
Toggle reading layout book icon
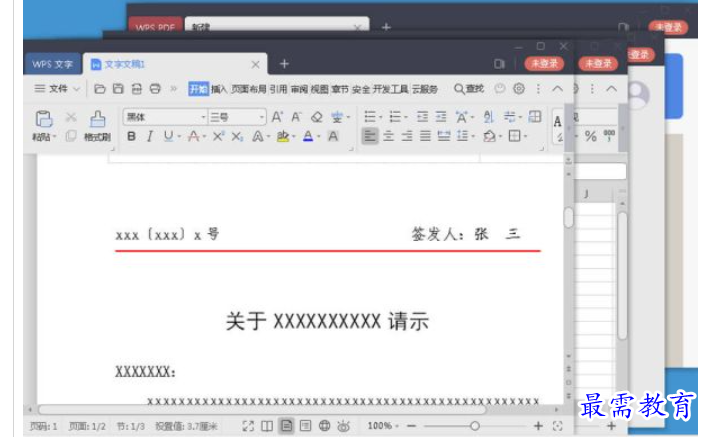(267, 426)
